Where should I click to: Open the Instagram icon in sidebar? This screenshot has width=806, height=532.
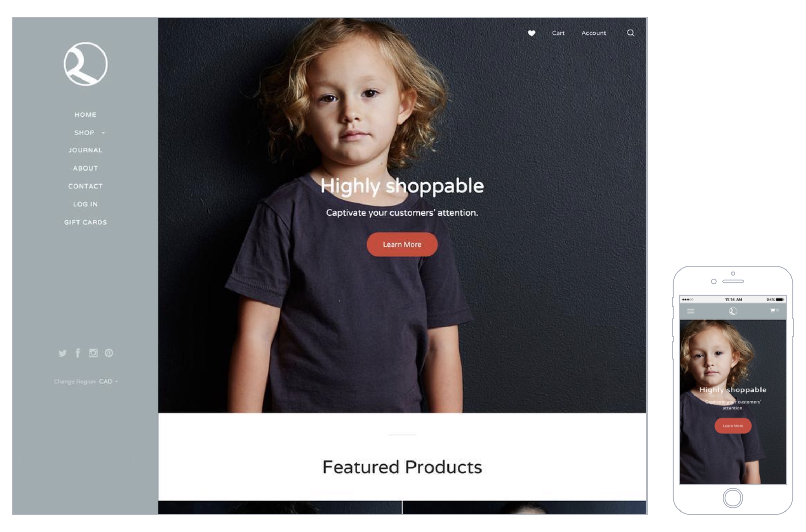pos(93,353)
